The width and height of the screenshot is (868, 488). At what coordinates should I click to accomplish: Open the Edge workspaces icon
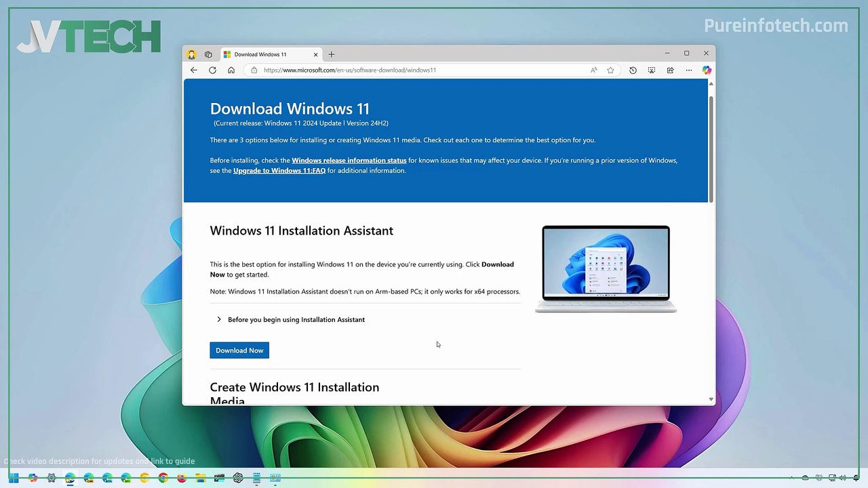coord(208,54)
